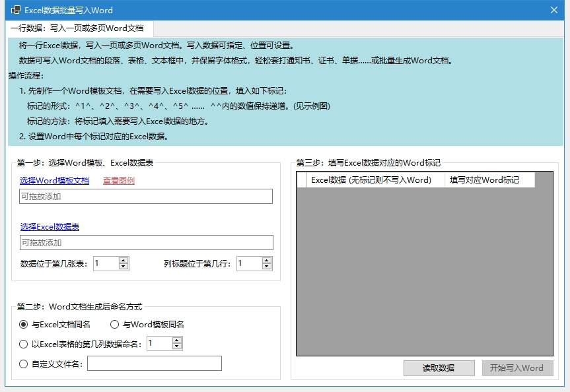The image size is (570, 392).
Task: Increment the column number stepper for naming option
Action: click(x=177, y=340)
